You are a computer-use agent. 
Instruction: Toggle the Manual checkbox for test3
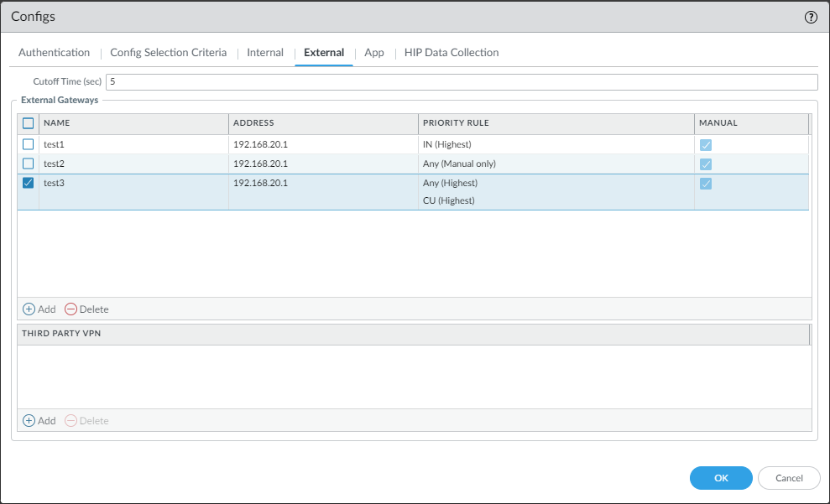click(706, 184)
